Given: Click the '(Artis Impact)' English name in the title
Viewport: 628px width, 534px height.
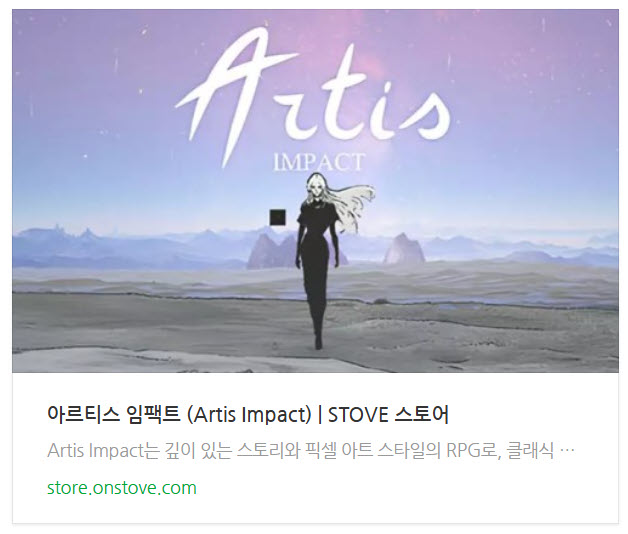Looking at the screenshot, I should (x=249, y=414).
